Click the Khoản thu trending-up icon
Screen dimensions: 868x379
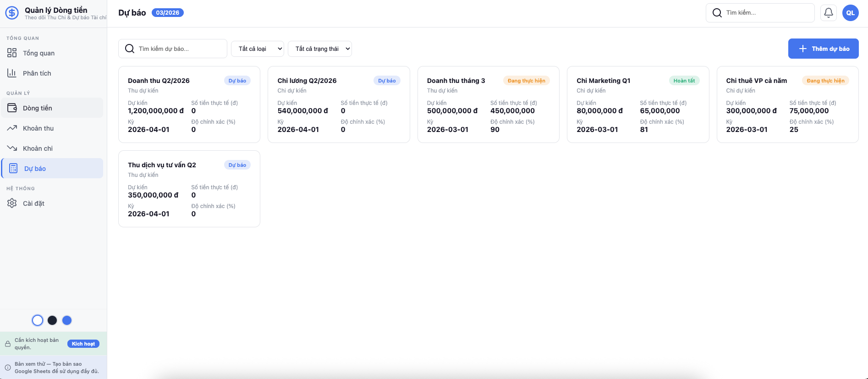click(x=12, y=128)
